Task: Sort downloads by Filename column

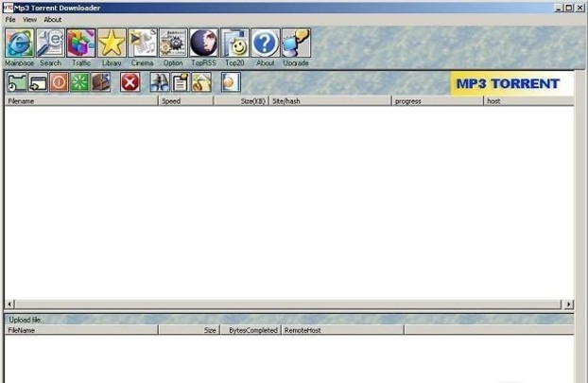Action: pos(81,101)
